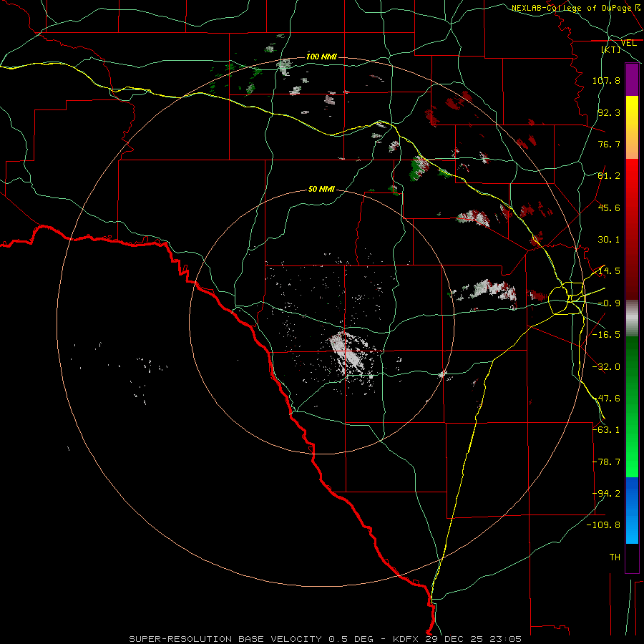
Task: Click the 14.5 velocity scale value
Action: (609, 271)
